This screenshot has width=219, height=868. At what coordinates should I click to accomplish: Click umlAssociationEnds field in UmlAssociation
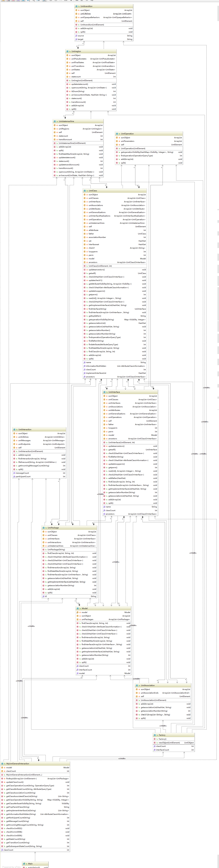(x=163, y=693)
